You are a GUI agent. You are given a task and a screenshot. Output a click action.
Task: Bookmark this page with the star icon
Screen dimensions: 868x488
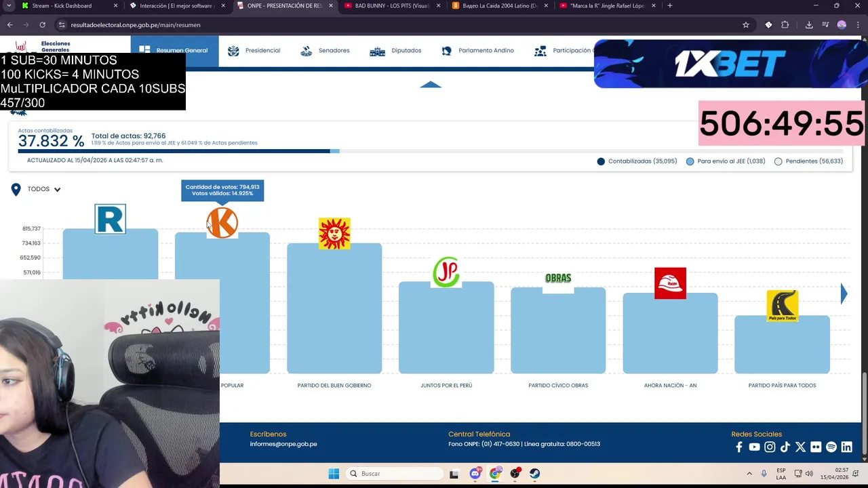[x=746, y=25]
